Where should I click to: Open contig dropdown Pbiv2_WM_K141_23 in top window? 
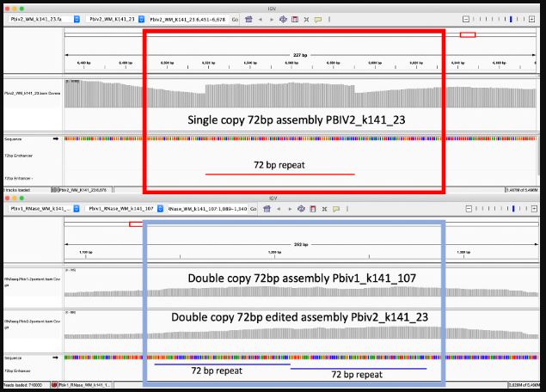coord(115,19)
